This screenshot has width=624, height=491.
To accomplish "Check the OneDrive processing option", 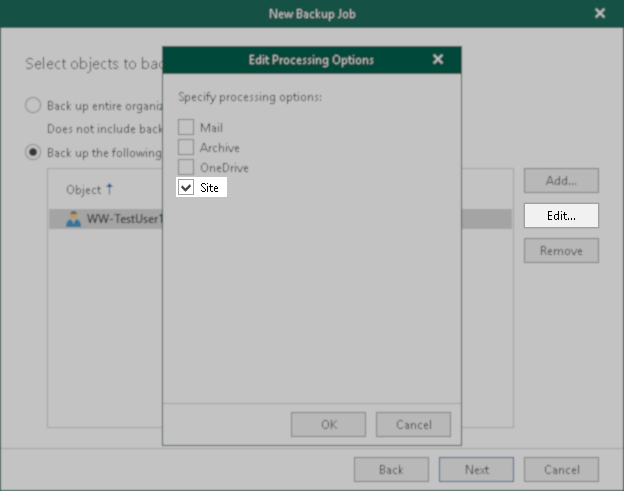I will click(x=186, y=167).
